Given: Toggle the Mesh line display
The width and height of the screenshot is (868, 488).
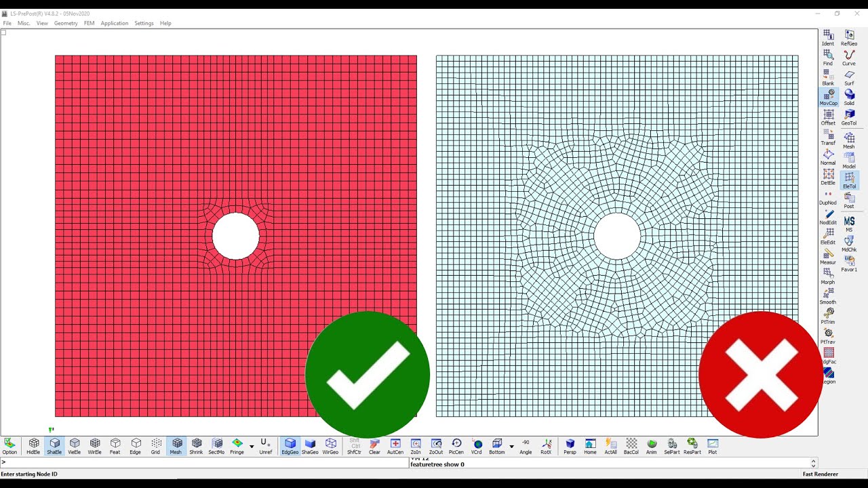Looking at the screenshot, I should click(176, 446).
